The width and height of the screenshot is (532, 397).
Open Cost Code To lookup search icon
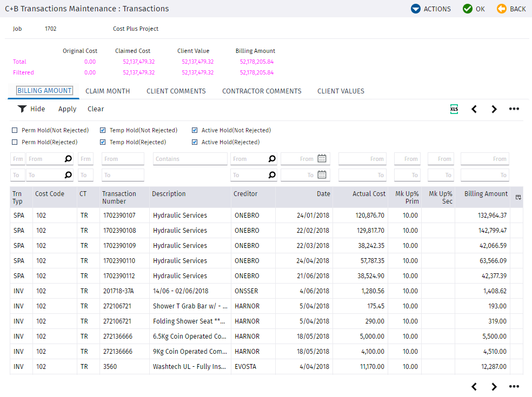coord(68,175)
